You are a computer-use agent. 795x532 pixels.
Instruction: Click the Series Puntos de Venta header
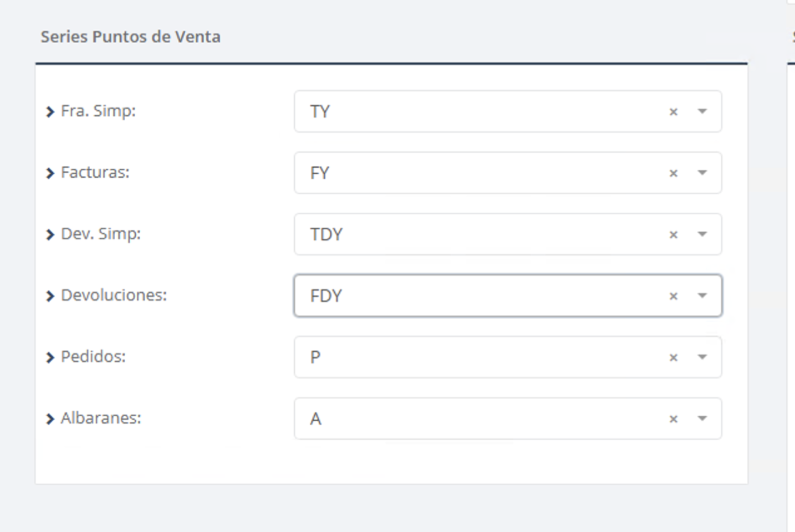pos(130,37)
